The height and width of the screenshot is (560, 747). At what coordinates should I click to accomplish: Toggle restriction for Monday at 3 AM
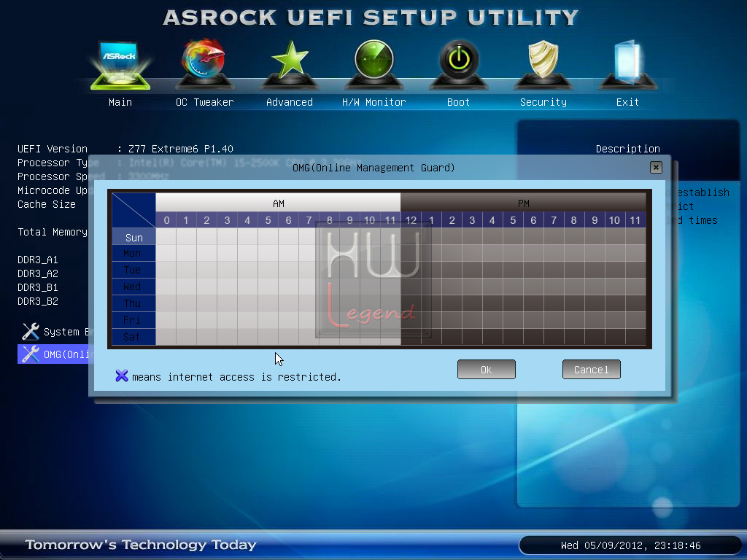click(228, 253)
